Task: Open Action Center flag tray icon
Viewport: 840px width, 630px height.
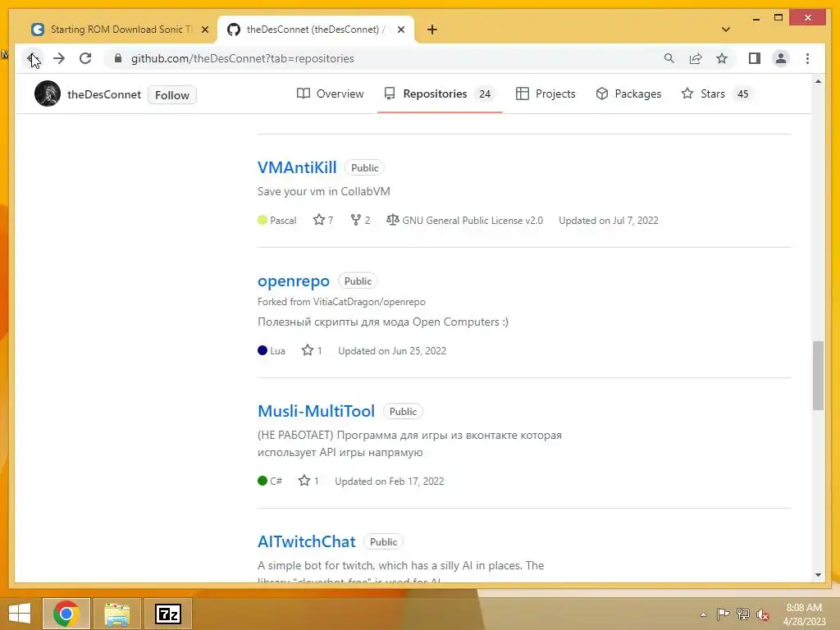Action: [723, 614]
